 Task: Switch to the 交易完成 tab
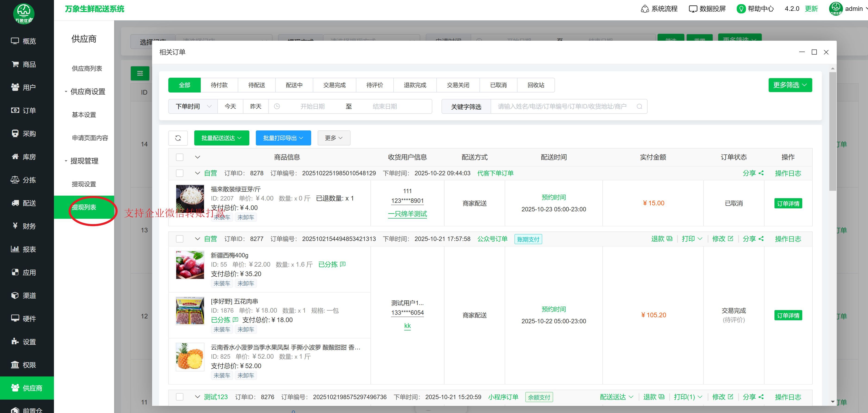point(334,85)
